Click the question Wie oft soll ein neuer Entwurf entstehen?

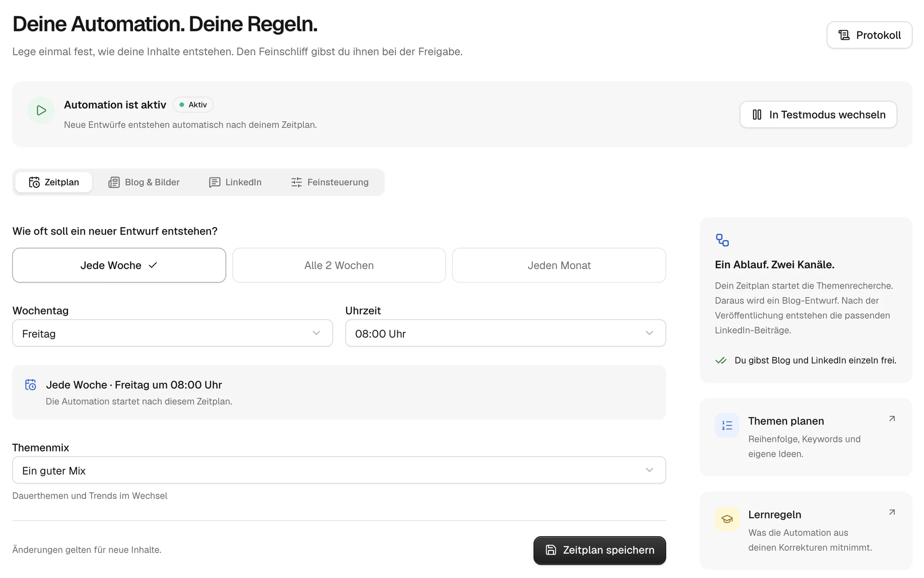tap(115, 231)
